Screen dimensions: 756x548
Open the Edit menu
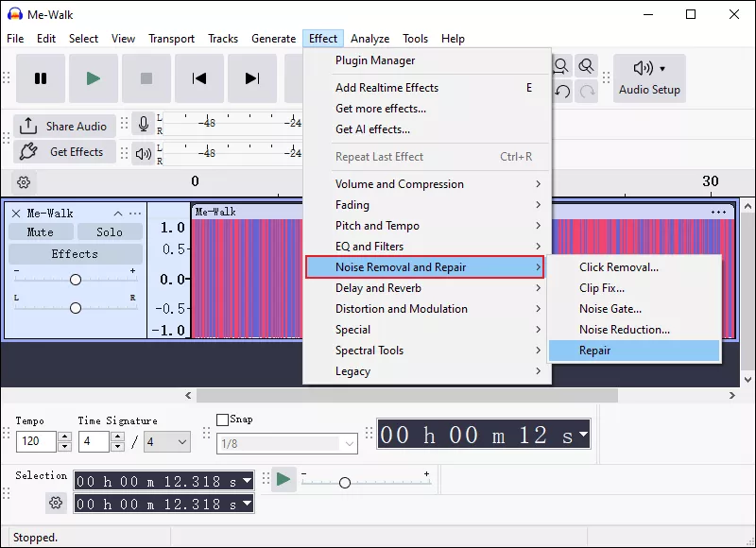(46, 39)
